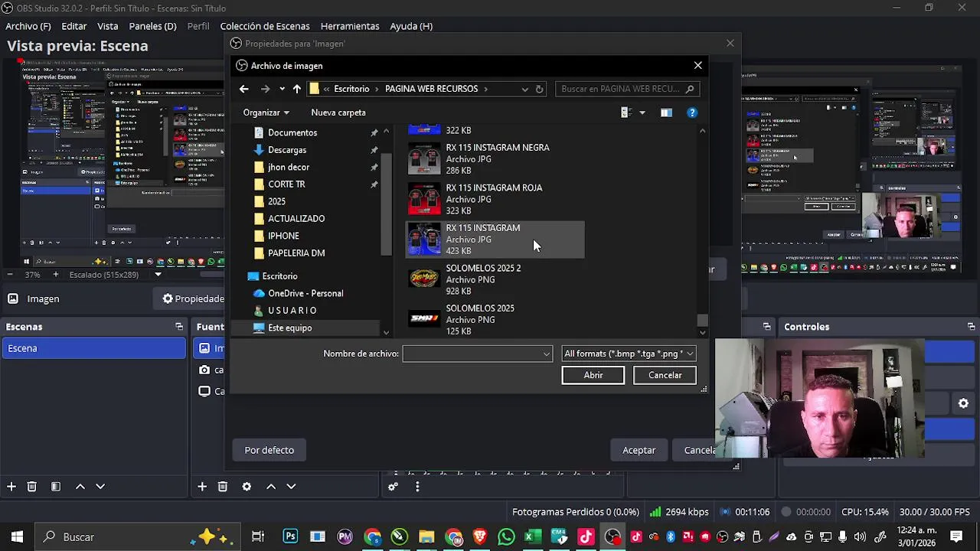
Task: Click Cancelar in the file dialog
Action: click(x=665, y=375)
